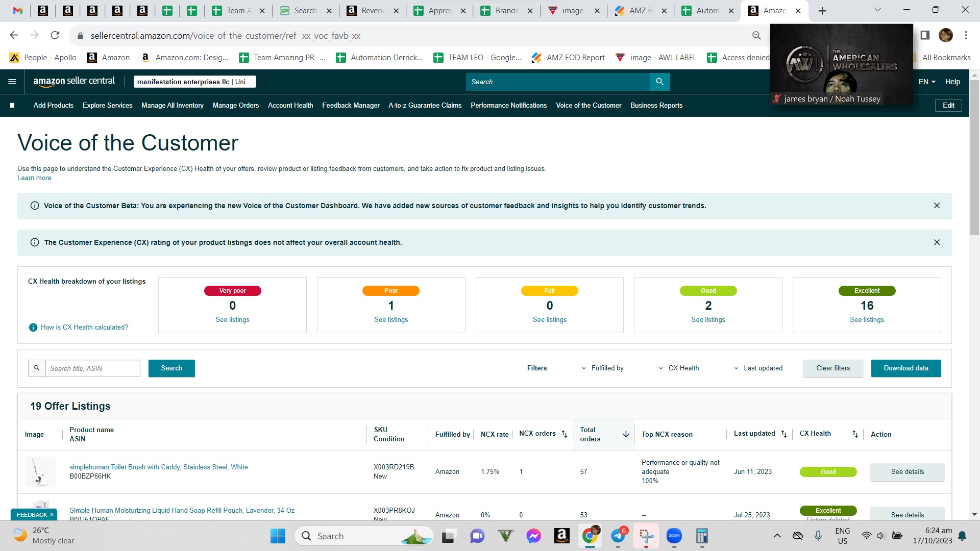
Task: Open Add Products menu item
Action: [54, 106]
